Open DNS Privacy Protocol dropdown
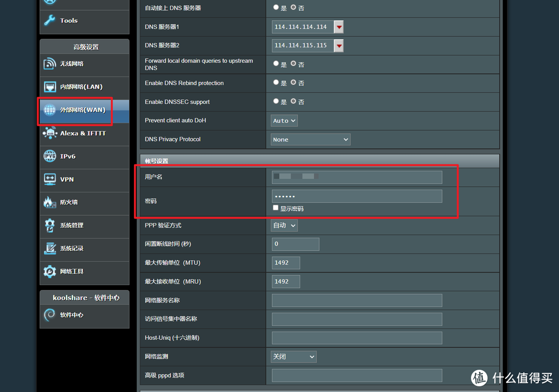The height and width of the screenshot is (392, 559). (311, 140)
